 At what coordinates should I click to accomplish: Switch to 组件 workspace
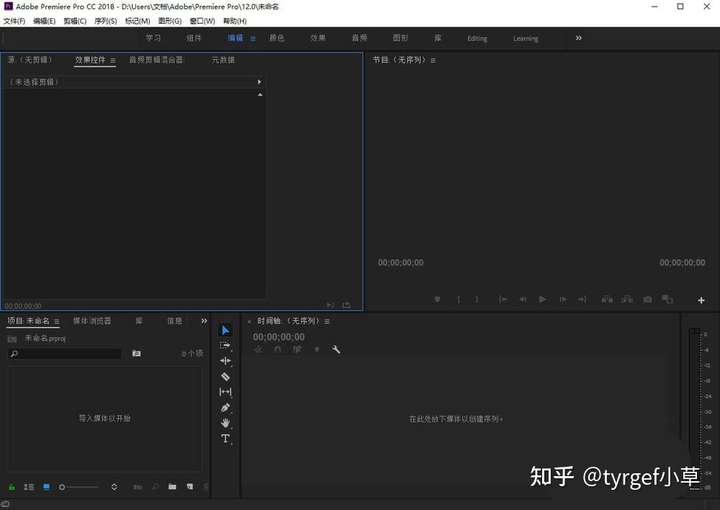click(194, 38)
